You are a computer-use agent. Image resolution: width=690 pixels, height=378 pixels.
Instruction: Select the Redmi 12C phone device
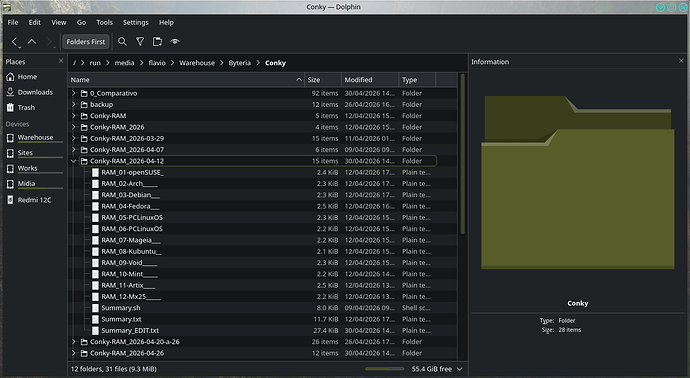pyautogui.click(x=34, y=200)
